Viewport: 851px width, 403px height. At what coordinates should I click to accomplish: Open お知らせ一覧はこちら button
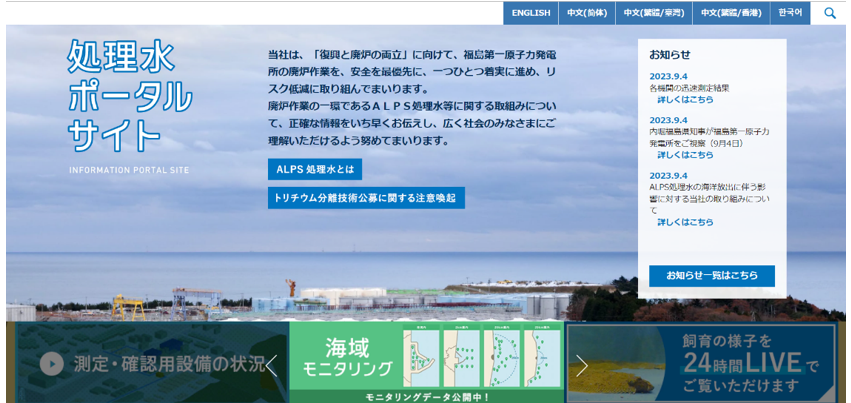tap(712, 276)
